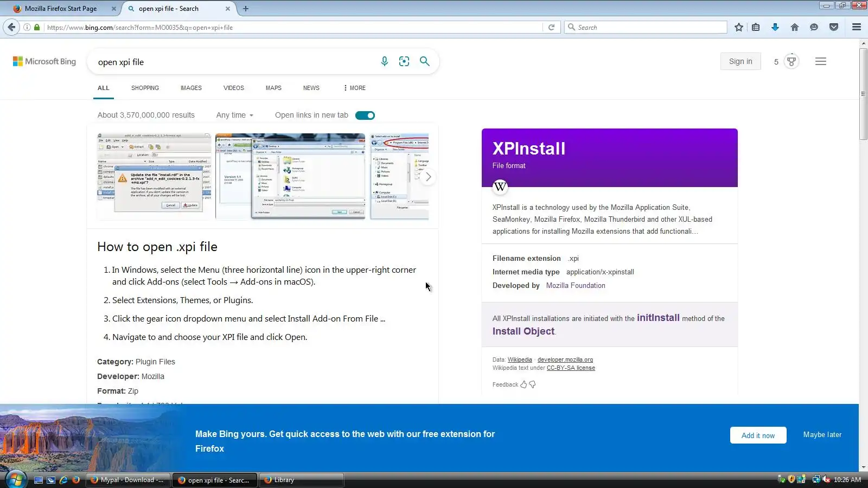Open Bing visual search camera icon
The image size is (868, 488).
coord(404,61)
